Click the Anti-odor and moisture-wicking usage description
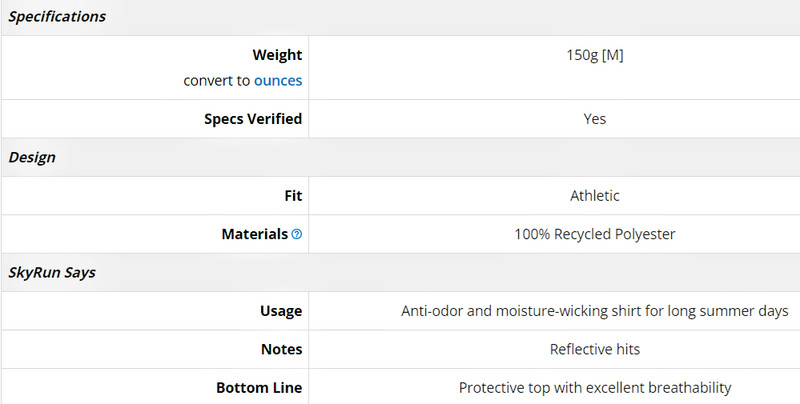This screenshot has height=404, width=800. click(595, 311)
